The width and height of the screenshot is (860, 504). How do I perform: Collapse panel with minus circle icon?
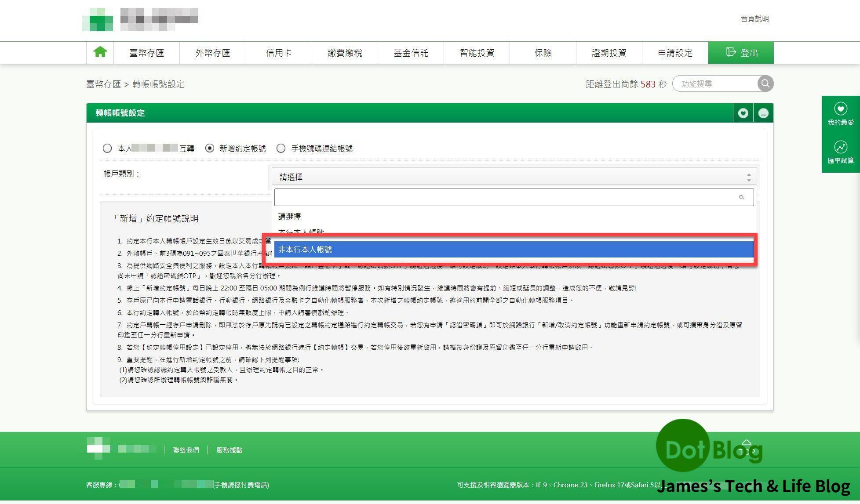pos(763,113)
